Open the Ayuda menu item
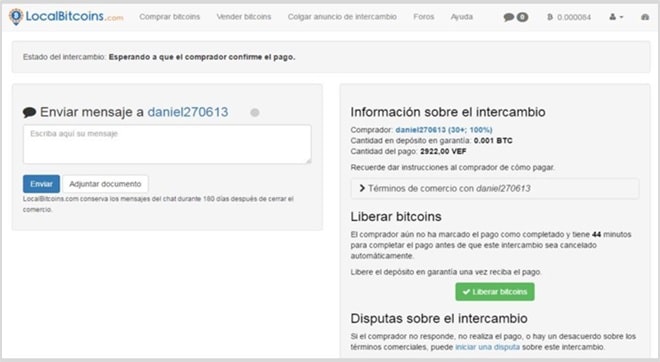This screenshot has height=362, width=660. coord(462,17)
